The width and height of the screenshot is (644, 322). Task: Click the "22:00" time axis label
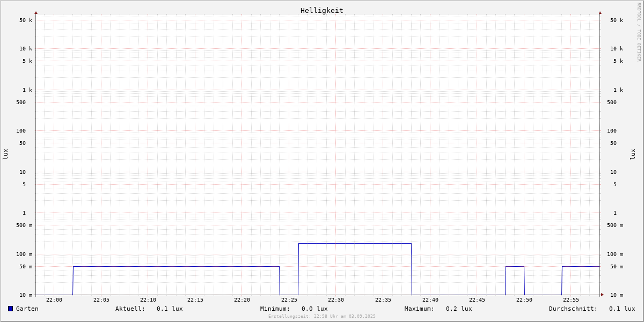pos(54,300)
